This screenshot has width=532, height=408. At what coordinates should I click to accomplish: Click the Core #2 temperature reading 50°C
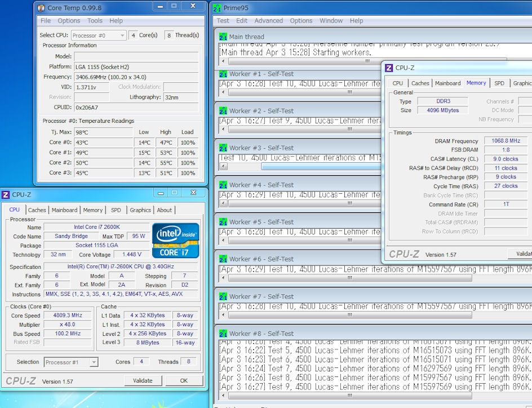pos(104,163)
